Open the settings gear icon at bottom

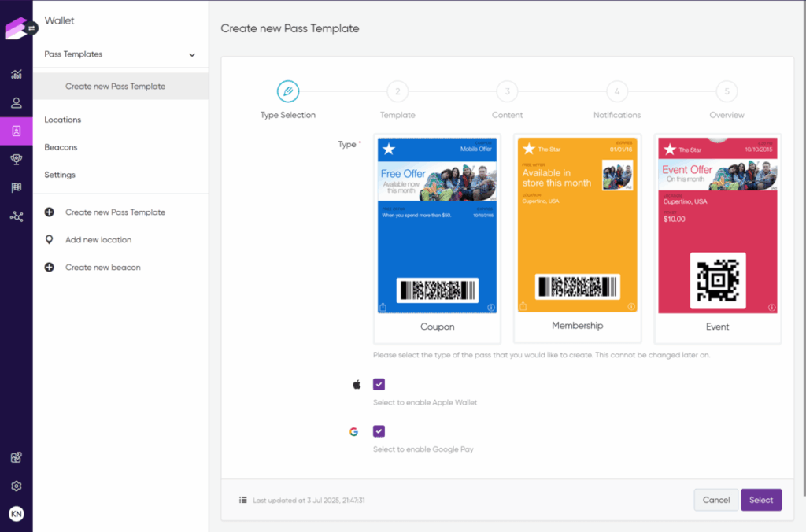(x=16, y=486)
